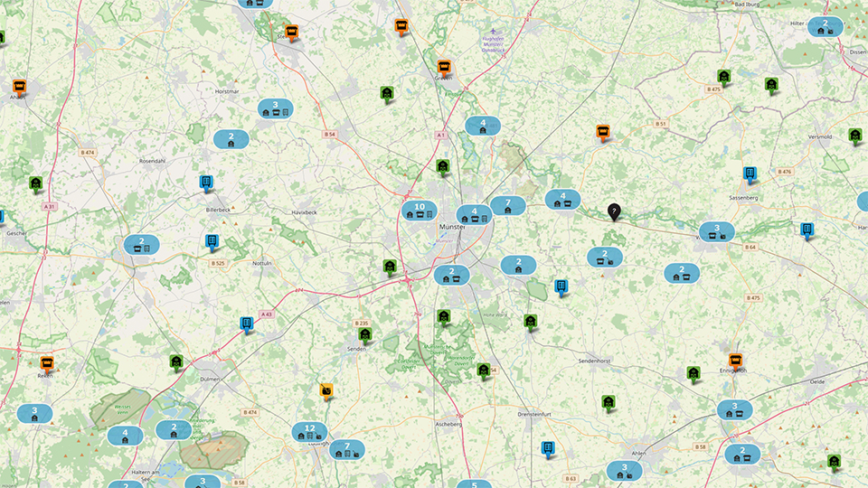
Task: Expand the 3-item cluster south of Ennigerloh
Action: pos(734,410)
